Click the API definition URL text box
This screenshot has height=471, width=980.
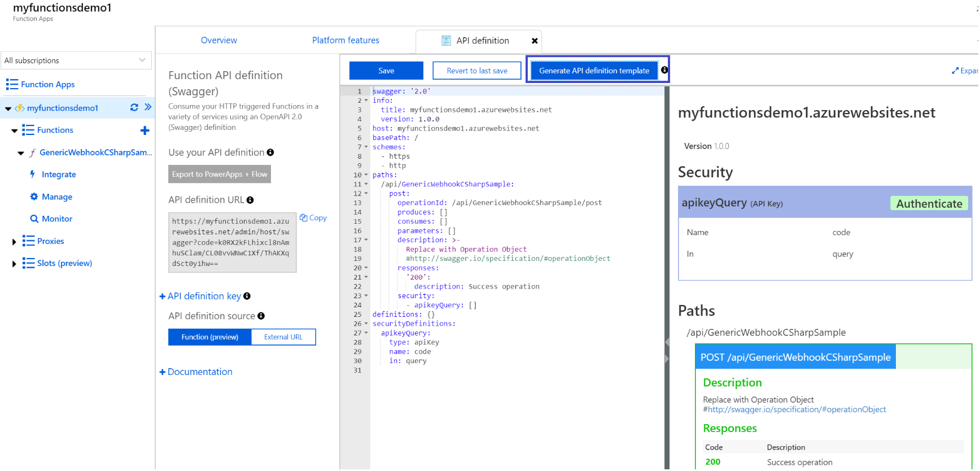click(x=233, y=243)
